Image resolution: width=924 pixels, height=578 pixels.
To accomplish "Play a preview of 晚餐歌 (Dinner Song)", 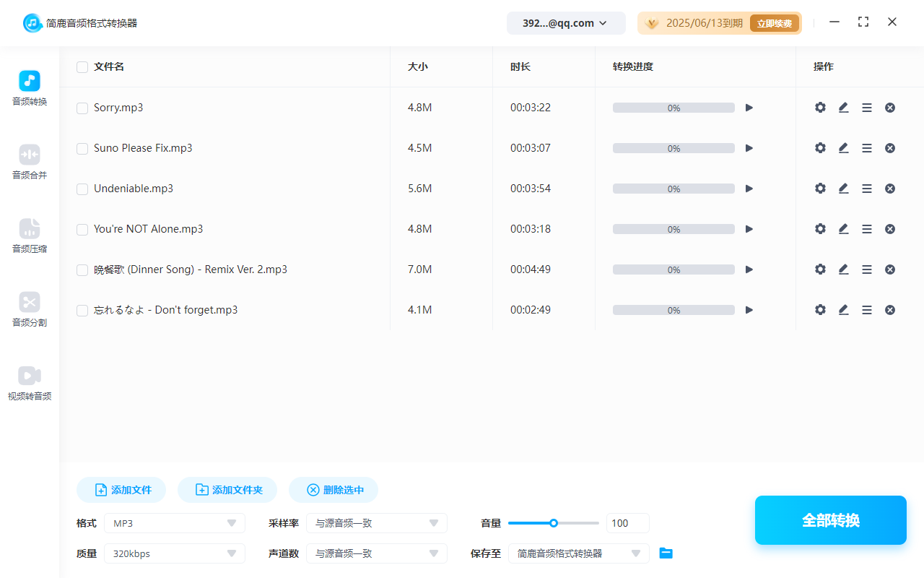I will [749, 269].
